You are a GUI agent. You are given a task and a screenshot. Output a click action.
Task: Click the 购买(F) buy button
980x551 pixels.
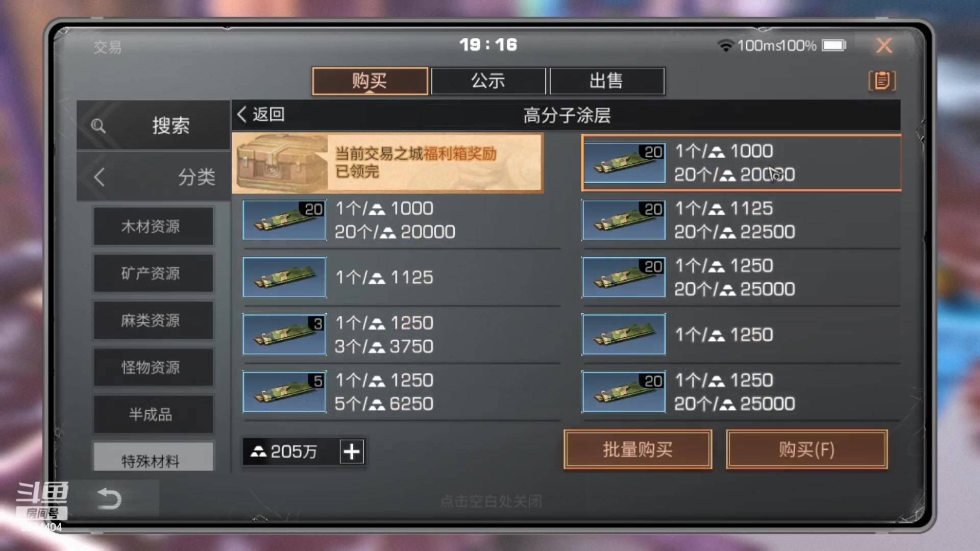click(x=806, y=449)
